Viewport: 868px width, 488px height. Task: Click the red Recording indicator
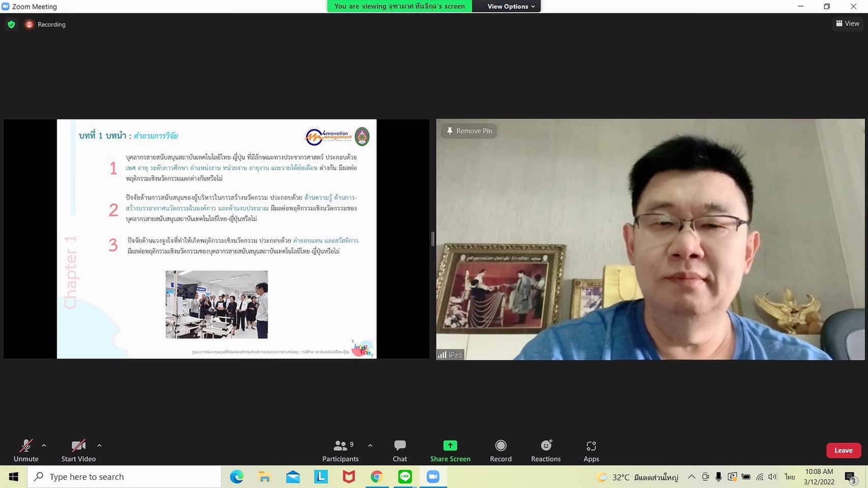(x=30, y=24)
